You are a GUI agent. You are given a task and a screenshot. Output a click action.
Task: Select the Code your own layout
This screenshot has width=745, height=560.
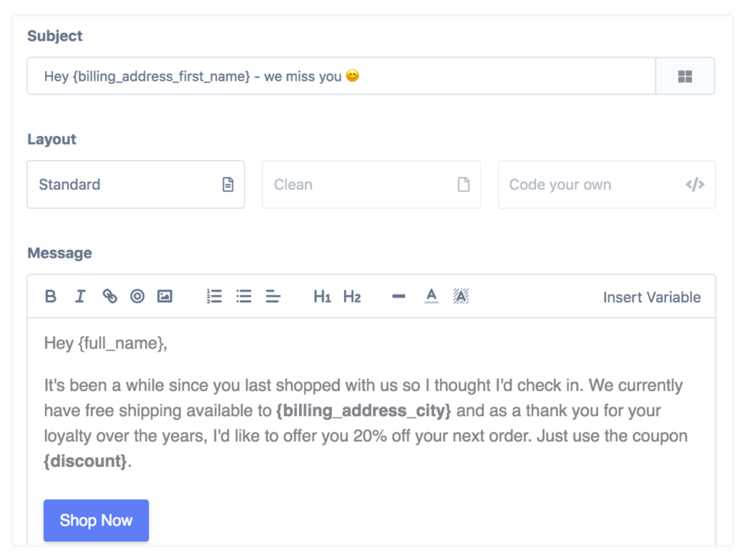(606, 185)
